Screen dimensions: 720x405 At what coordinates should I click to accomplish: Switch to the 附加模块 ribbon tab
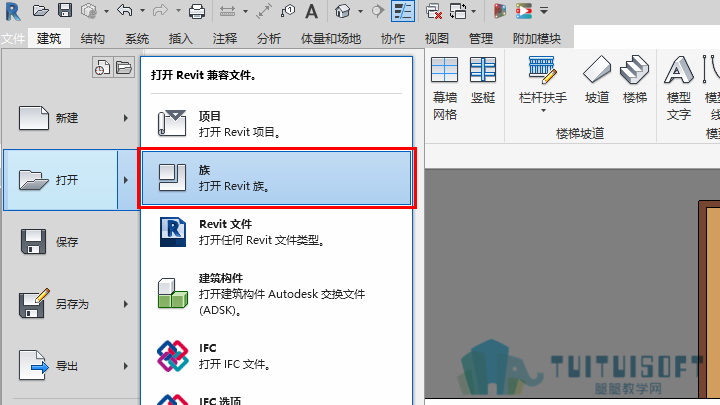[x=537, y=39]
